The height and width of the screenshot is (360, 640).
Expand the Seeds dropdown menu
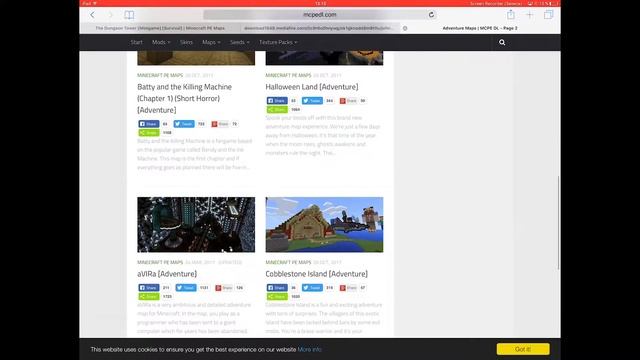(240, 42)
